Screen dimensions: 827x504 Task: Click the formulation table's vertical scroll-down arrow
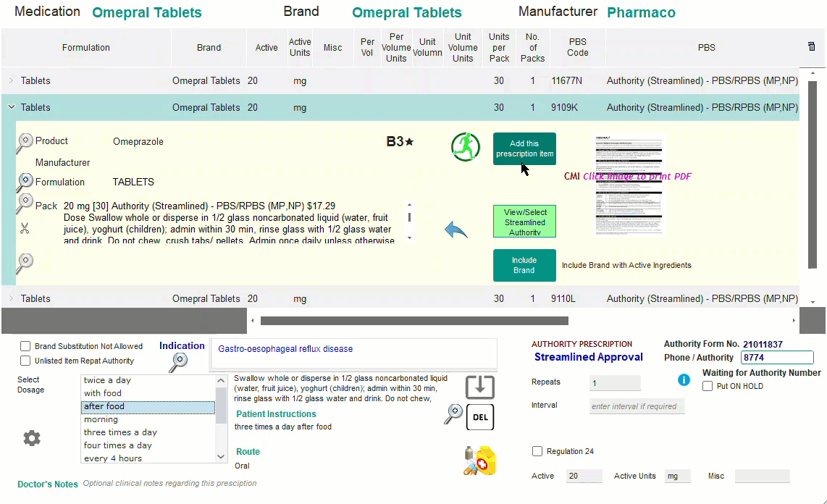pyautogui.click(x=813, y=302)
